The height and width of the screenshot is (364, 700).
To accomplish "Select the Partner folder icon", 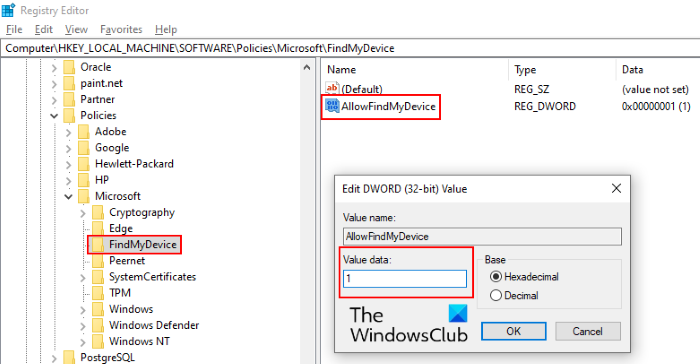I will (x=69, y=99).
